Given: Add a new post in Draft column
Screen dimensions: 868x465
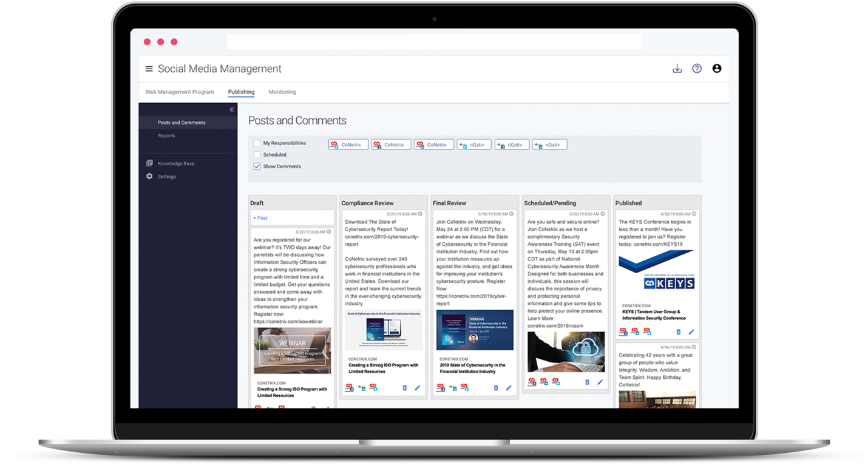Looking at the screenshot, I should pyautogui.click(x=260, y=218).
